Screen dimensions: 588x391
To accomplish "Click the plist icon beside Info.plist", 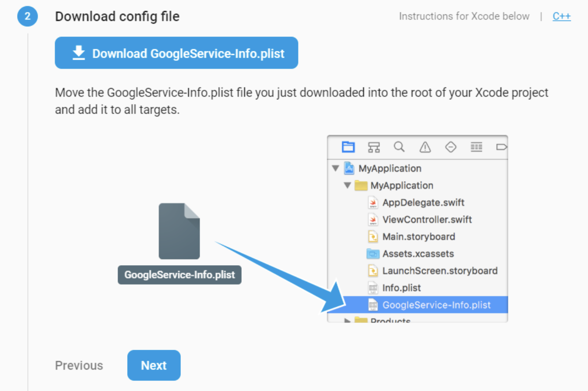I will [373, 288].
